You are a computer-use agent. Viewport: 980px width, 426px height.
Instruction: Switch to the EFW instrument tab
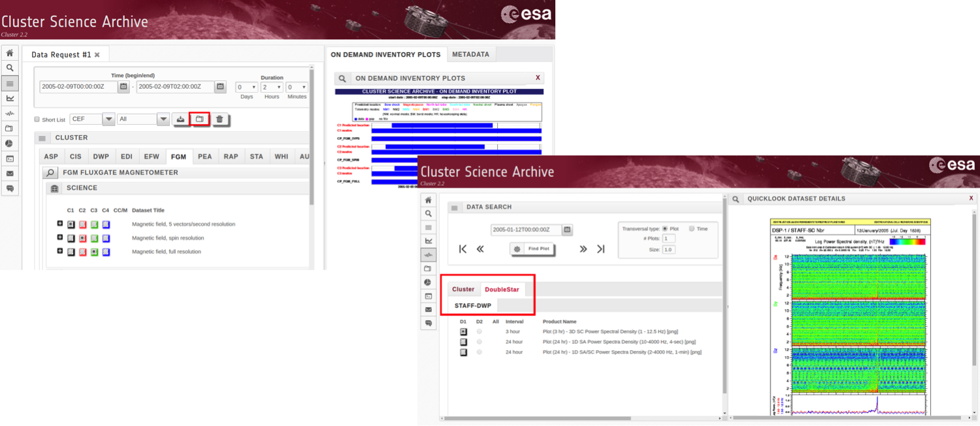(x=152, y=157)
